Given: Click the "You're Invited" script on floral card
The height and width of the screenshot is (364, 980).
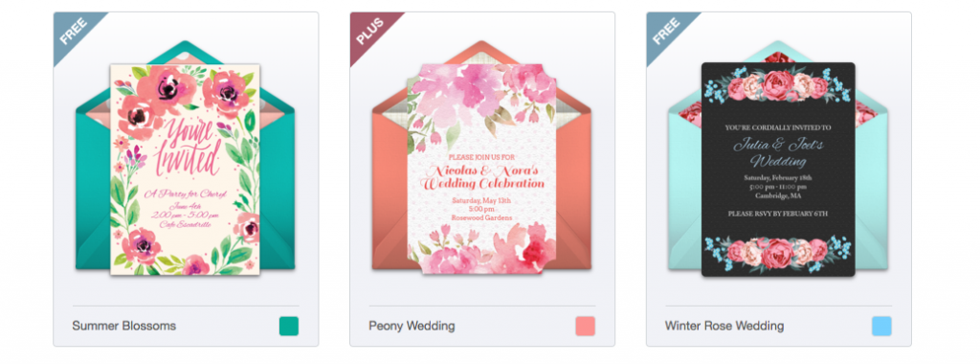Looking at the screenshot, I should (186, 150).
